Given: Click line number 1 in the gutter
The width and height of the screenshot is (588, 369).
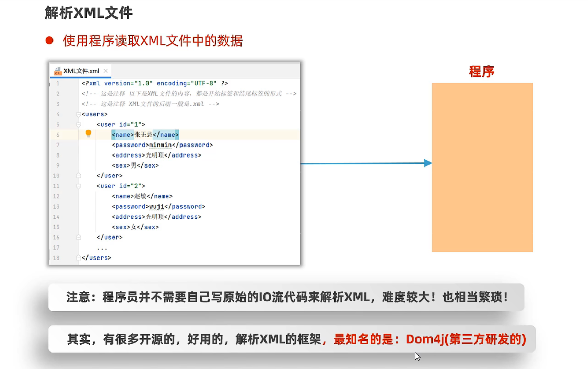Looking at the screenshot, I should point(58,84).
